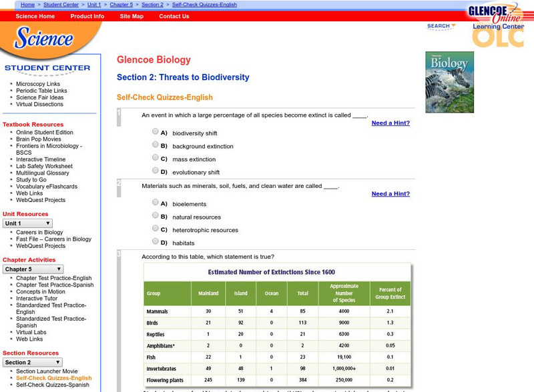Click Chapter 5 breadcrumb link

click(121, 5)
